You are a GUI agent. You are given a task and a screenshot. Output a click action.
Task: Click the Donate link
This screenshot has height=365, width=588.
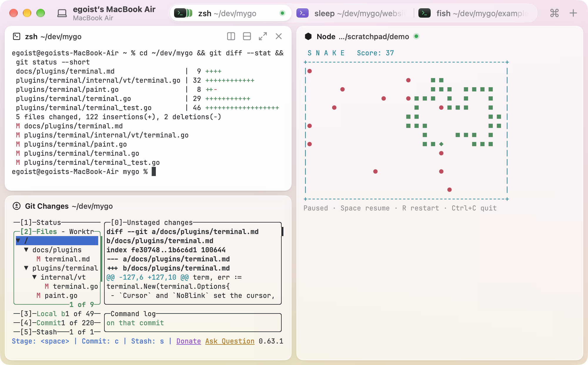(x=189, y=341)
